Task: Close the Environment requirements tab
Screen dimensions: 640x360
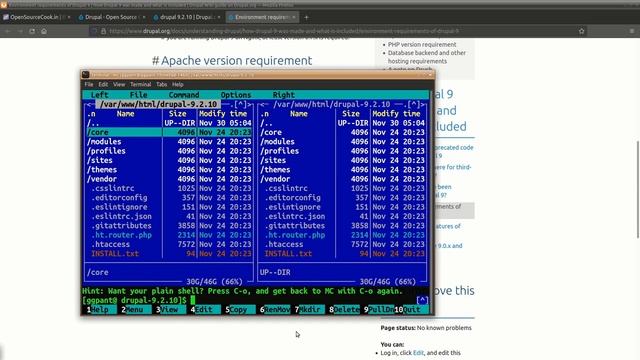Action: click(x=293, y=17)
